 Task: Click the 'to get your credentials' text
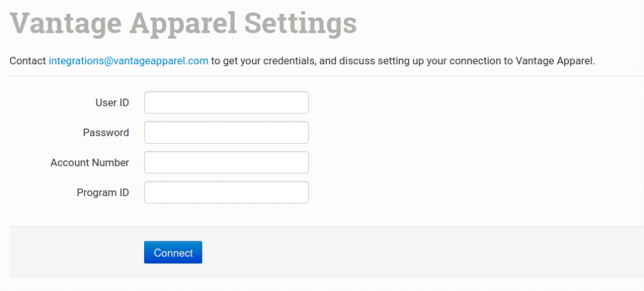pyautogui.click(x=261, y=61)
